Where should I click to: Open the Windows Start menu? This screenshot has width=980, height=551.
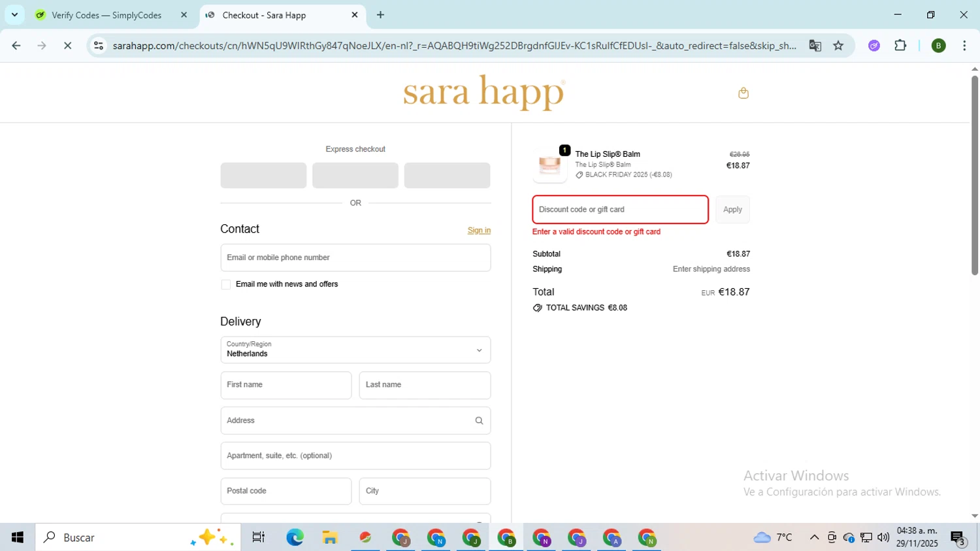click(x=18, y=537)
